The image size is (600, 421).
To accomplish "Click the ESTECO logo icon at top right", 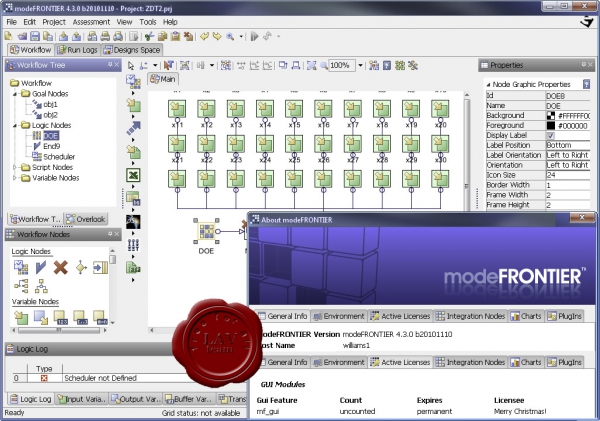I will (587, 23).
